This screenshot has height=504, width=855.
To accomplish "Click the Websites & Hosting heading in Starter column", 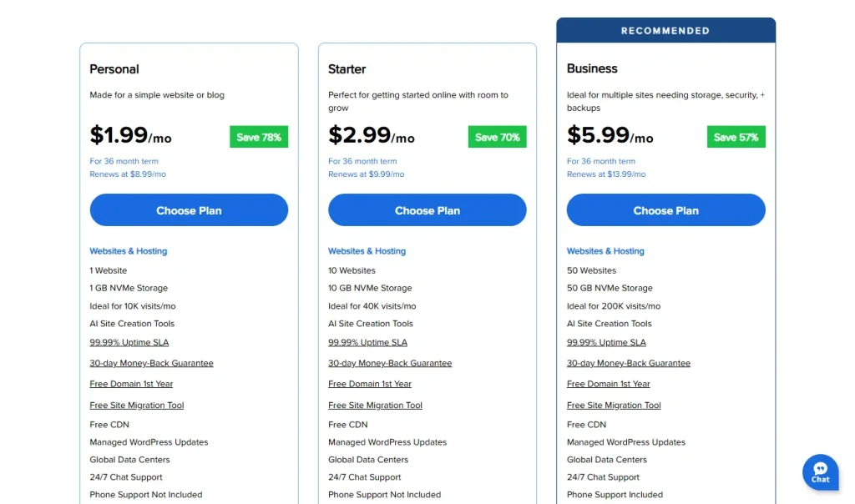I will pos(367,250).
